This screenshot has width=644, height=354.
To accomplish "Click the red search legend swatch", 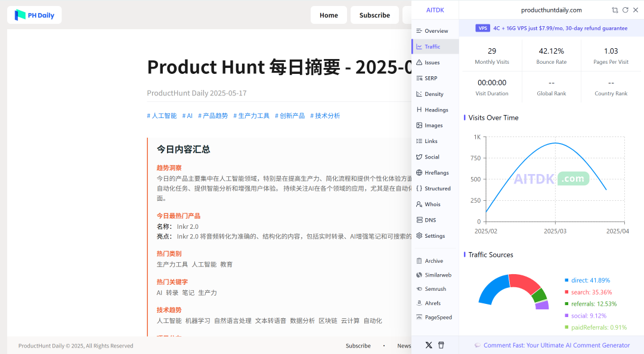I will [x=567, y=292].
